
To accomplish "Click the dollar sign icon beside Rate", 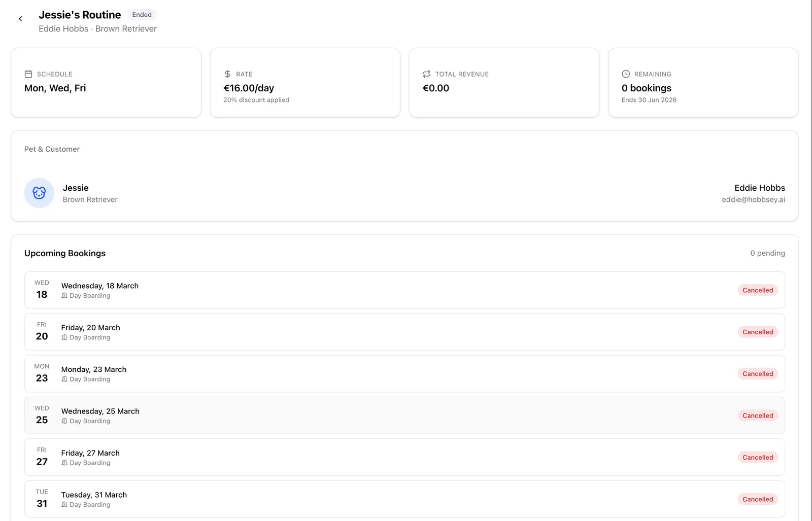I will [228, 74].
